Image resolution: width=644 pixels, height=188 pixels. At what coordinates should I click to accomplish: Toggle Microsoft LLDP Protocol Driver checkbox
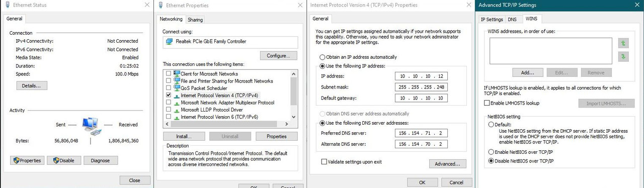pos(169,110)
